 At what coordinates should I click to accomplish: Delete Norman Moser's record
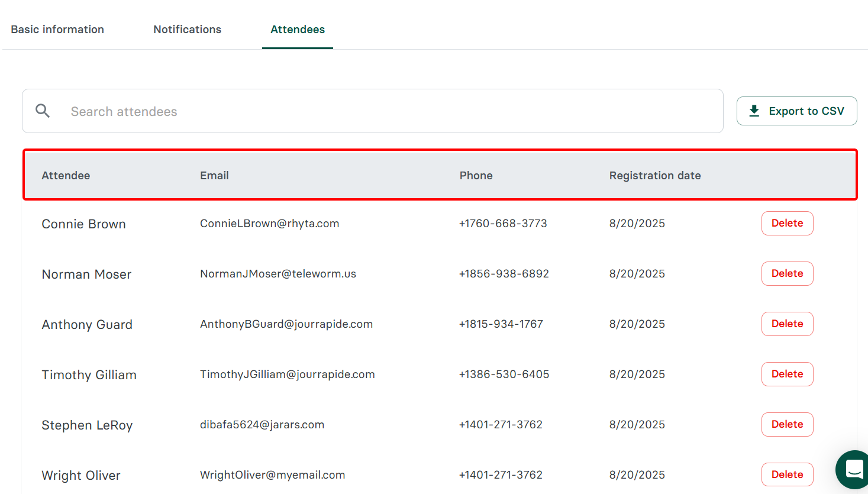tap(787, 273)
